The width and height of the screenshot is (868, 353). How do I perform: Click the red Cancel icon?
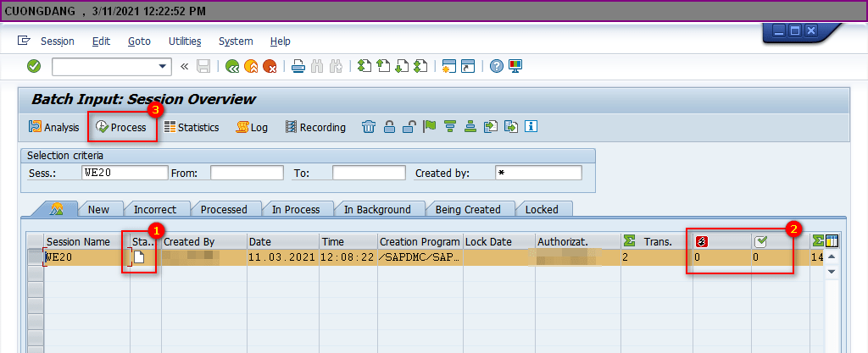tap(270, 66)
